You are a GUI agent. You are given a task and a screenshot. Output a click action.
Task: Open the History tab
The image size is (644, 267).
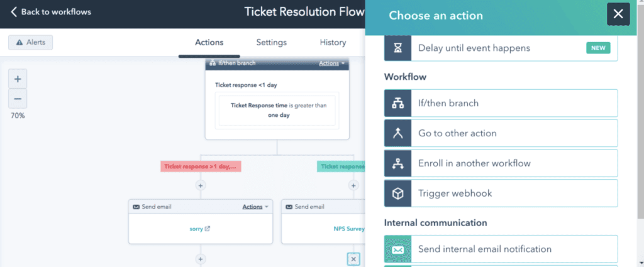point(333,43)
